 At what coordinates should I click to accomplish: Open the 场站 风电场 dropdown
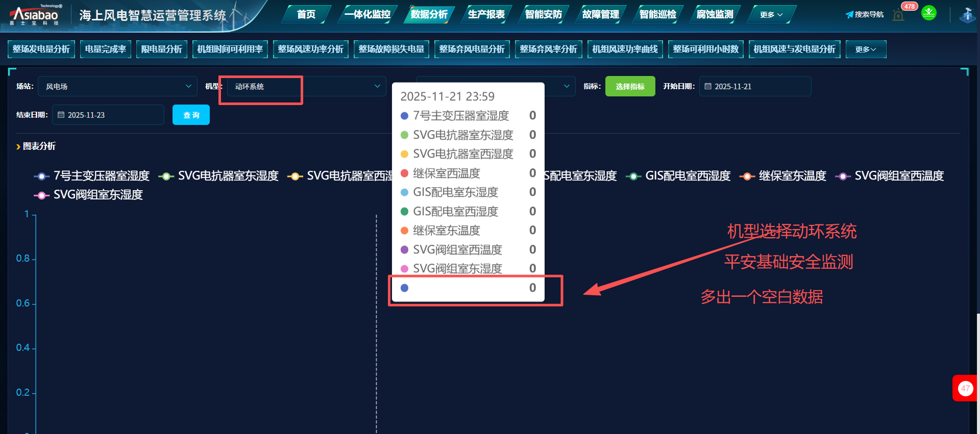pos(117,87)
